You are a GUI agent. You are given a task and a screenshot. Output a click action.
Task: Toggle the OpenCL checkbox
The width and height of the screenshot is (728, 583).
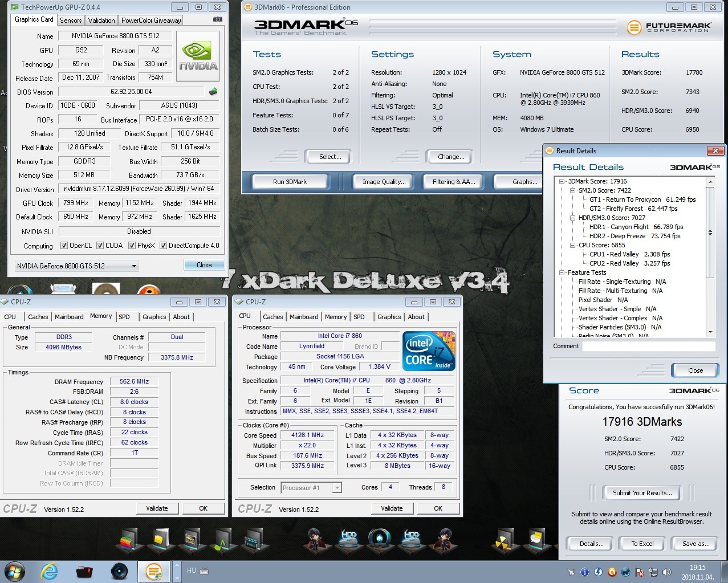tap(64, 246)
